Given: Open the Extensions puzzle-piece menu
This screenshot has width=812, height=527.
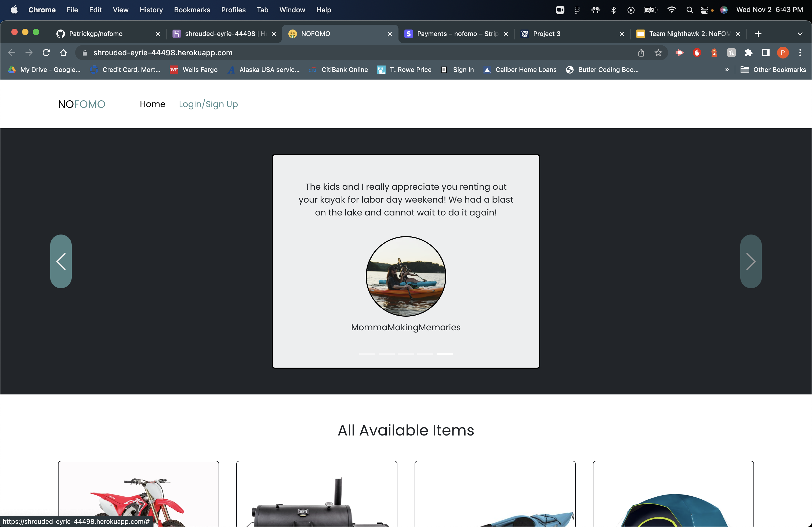Looking at the screenshot, I should [749, 53].
